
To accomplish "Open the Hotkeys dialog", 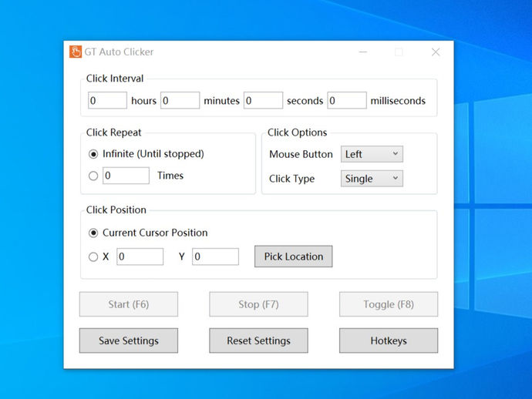I will click(x=389, y=340).
